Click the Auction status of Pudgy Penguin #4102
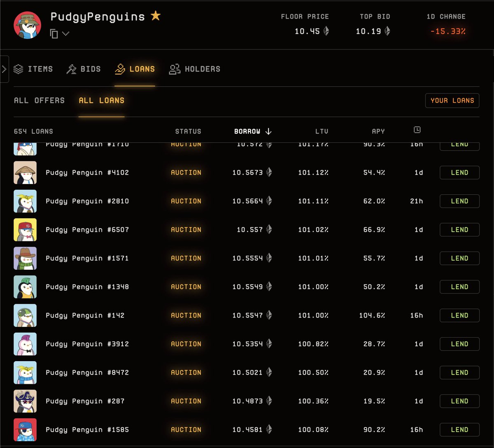 [x=186, y=173]
